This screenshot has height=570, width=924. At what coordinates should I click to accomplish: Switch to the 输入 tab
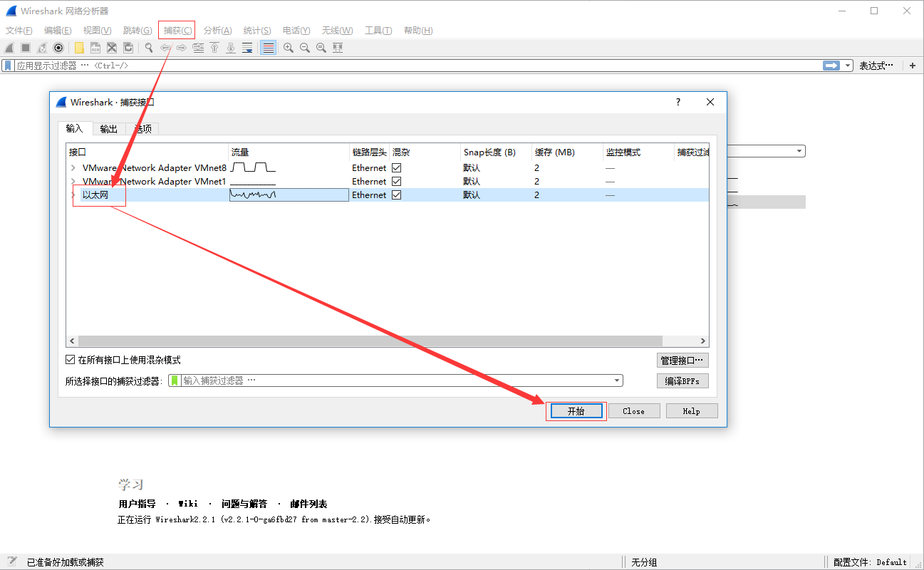(x=75, y=129)
